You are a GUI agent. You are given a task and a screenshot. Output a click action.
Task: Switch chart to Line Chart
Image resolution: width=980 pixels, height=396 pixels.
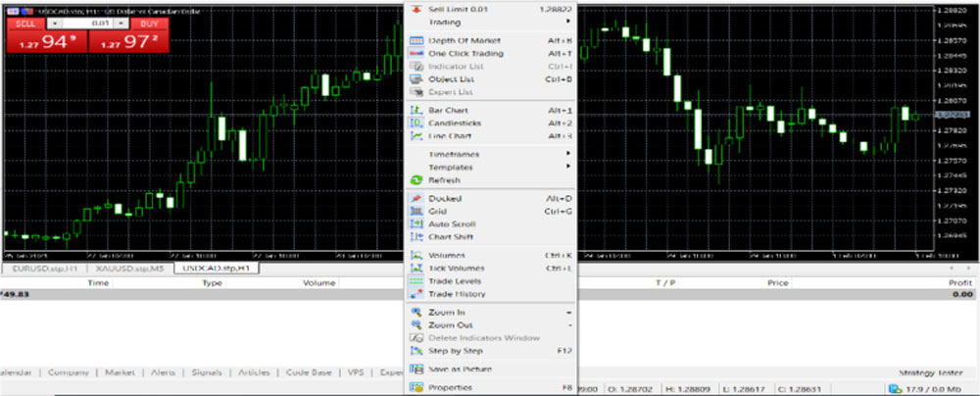tap(491, 135)
